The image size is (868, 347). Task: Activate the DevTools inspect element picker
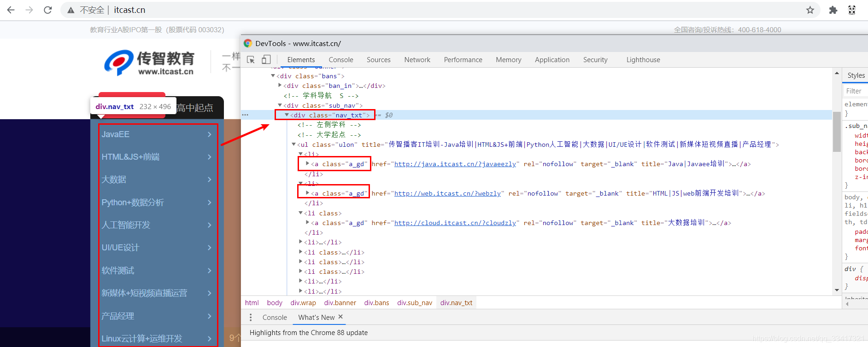click(x=251, y=60)
